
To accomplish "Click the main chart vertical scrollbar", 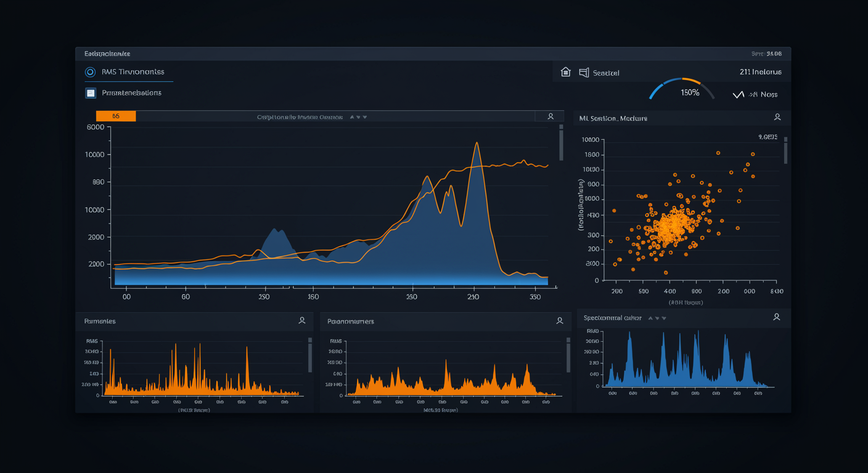I will (x=561, y=143).
